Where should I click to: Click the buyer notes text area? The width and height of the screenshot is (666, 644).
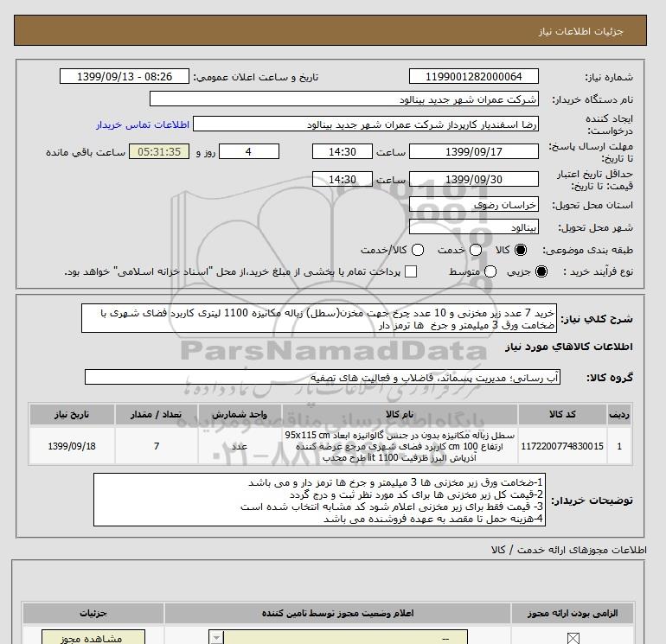pyautogui.click(x=319, y=501)
